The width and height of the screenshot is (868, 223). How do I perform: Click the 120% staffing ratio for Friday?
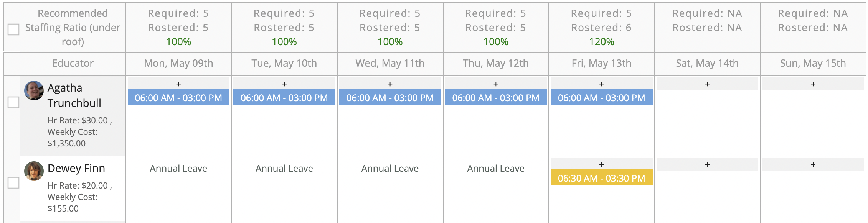click(x=601, y=41)
